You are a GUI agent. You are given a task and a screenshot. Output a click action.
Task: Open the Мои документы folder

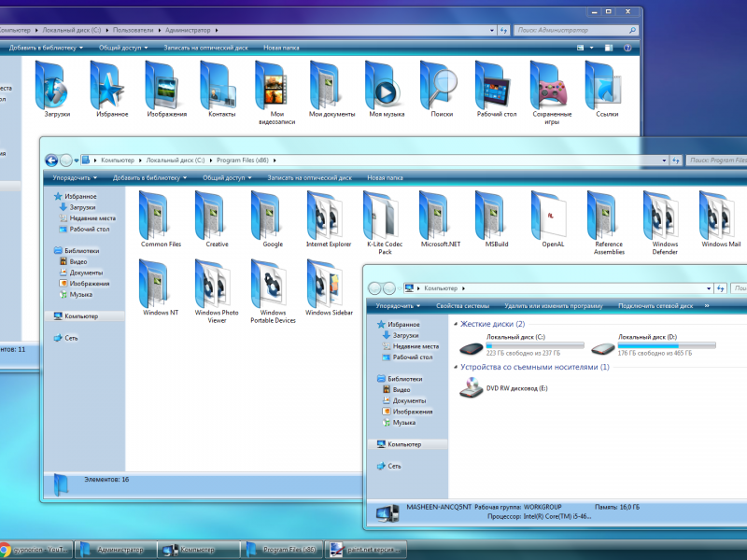(331, 89)
